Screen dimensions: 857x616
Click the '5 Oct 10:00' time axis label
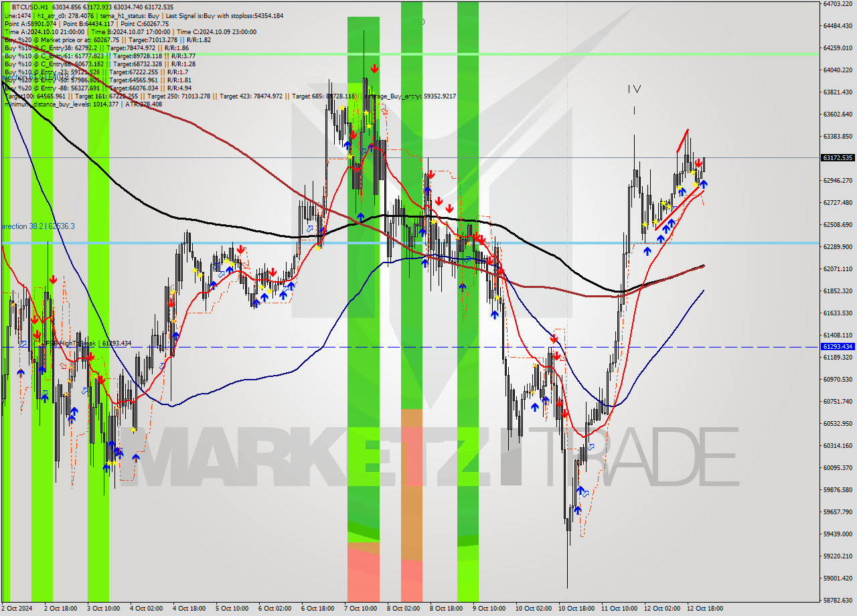coord(233,609)
